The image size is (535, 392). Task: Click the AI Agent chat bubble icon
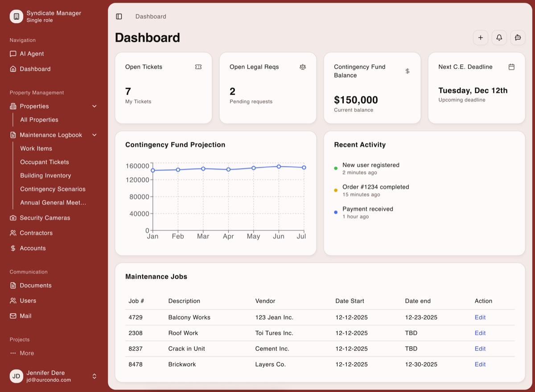pyautogui.click(x=13, y=54)
